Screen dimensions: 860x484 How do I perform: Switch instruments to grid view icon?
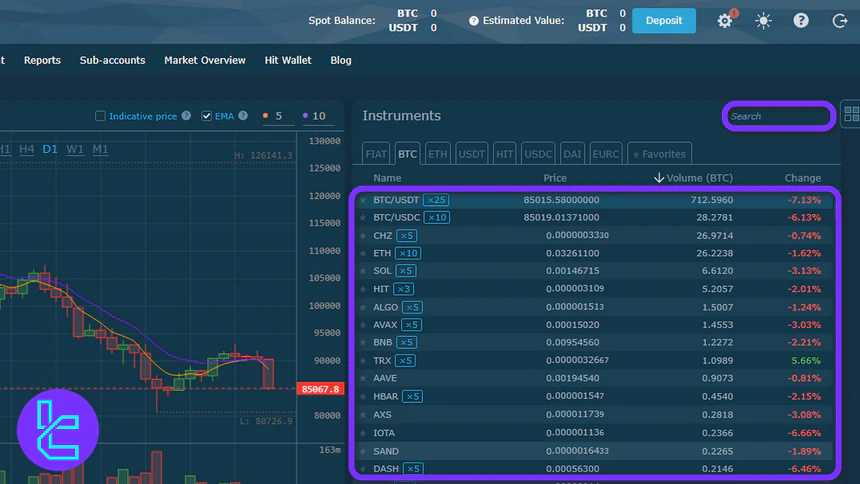pyautogui.click(x=851, y=114)
